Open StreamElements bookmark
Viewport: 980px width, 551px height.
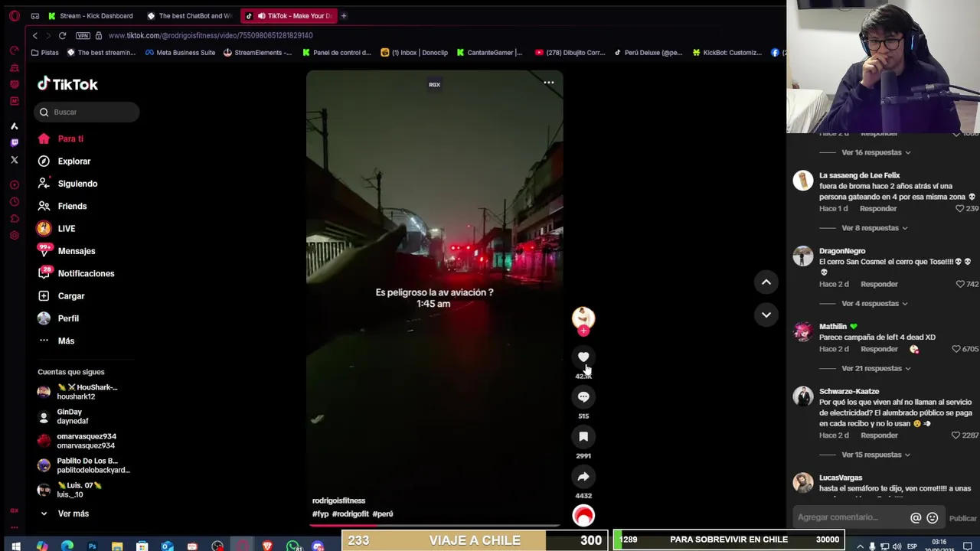coord(258,53)
